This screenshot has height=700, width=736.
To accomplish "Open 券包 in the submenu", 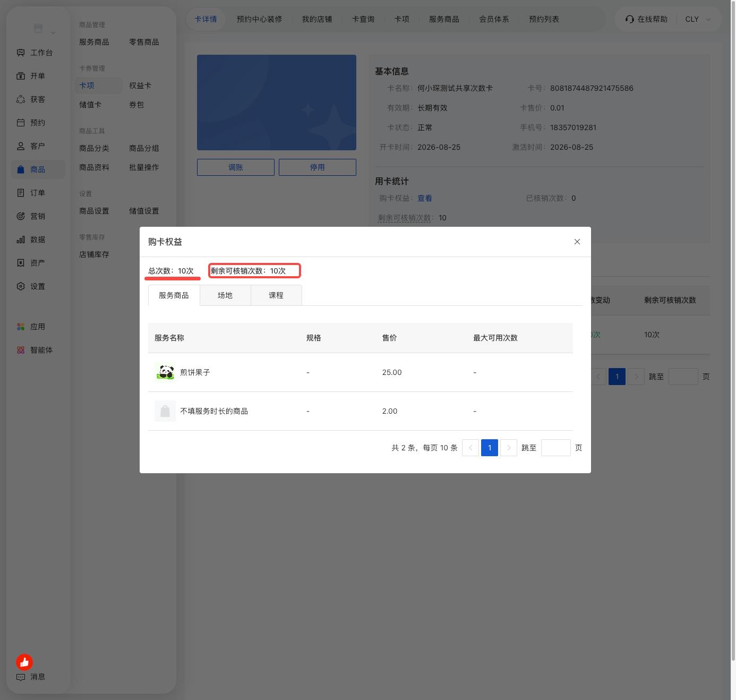I will [136, 105].
